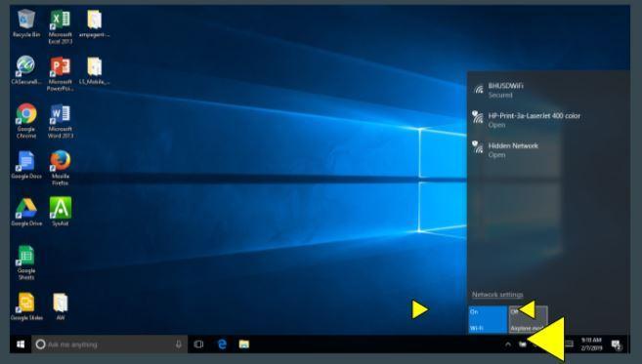The image size is (642, 364).
Task: Open the Windows Start menu
Action: click(x=21, y=344)
